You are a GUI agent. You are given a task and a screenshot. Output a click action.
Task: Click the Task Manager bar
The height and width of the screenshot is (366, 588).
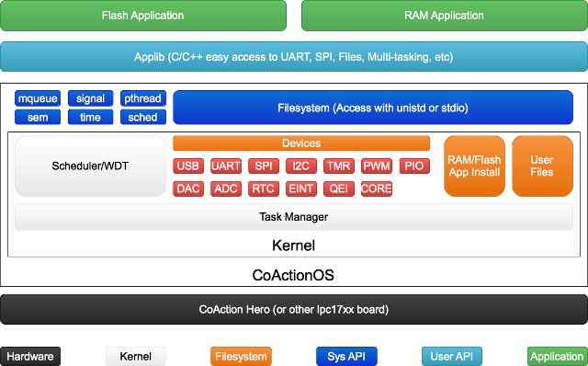coord(294,217)
